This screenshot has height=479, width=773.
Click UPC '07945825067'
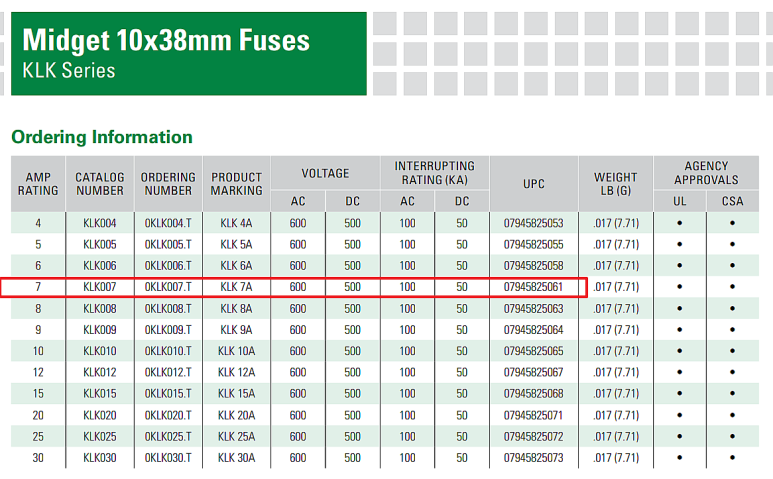click(x=533, y=372)
